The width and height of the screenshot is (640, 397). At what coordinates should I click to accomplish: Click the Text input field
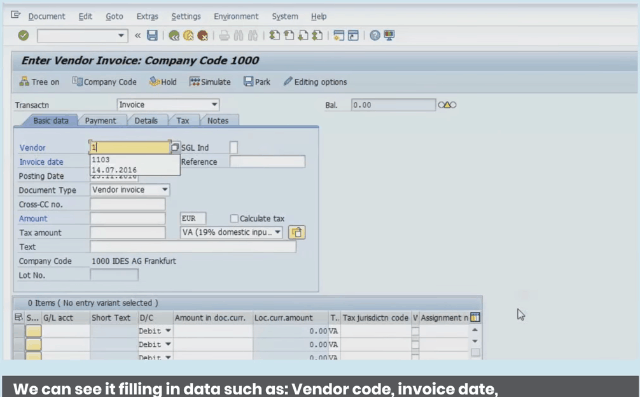coord(193,246)
